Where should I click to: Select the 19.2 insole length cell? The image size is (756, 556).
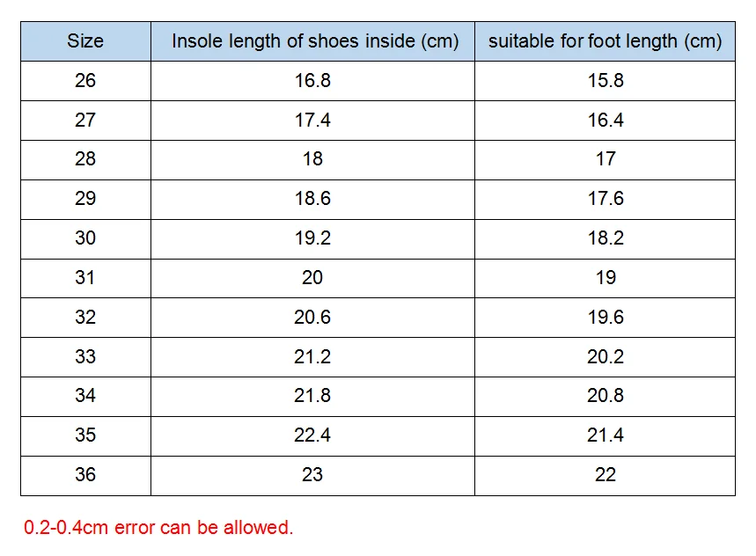[312, 238]
